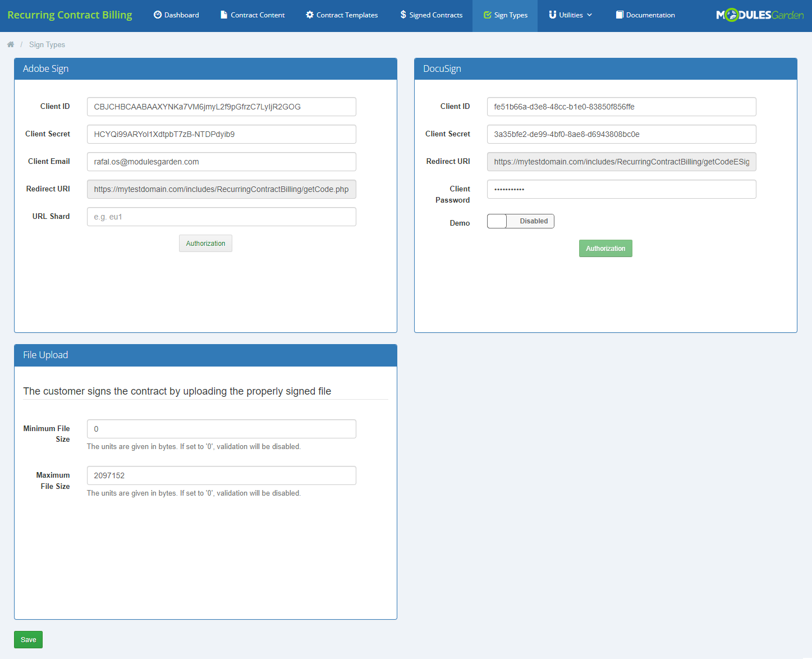Focus DocuSign Client ID field
This screenshot has width=812, height=659.
pos(622,107)
